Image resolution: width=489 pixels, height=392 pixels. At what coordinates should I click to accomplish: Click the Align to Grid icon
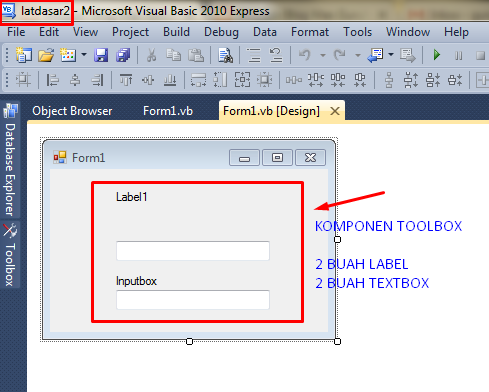pos(23,80)
